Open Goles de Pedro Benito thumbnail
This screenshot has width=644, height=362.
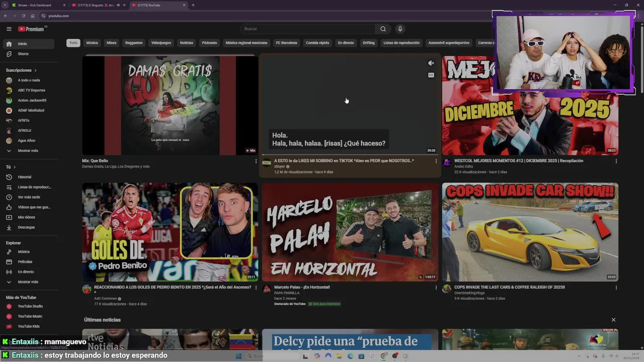point(170,232)
